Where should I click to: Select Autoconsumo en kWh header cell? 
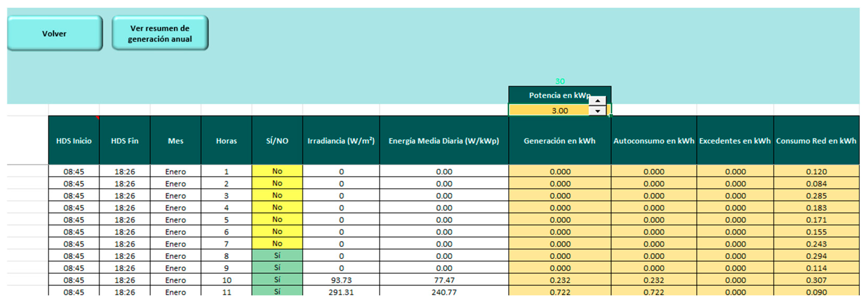pyautogui.click(x=654, y=141)
